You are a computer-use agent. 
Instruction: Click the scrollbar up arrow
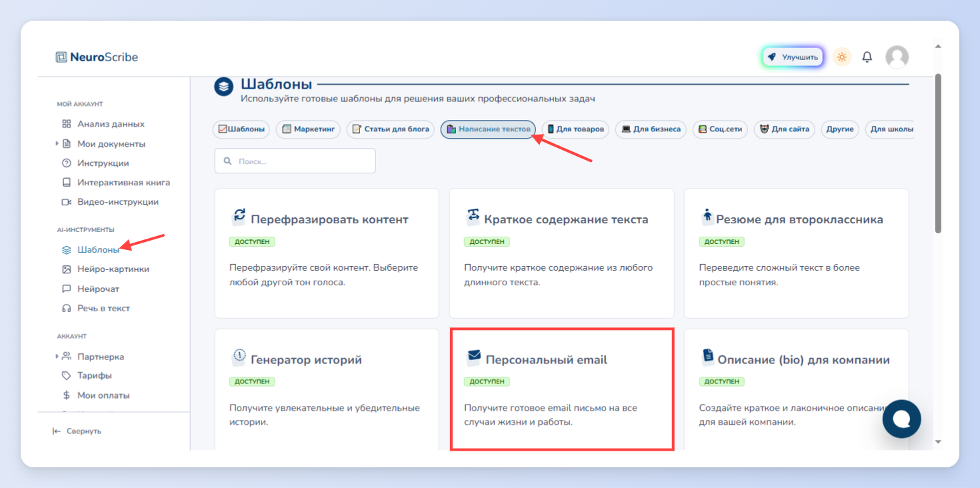[938, 47]
